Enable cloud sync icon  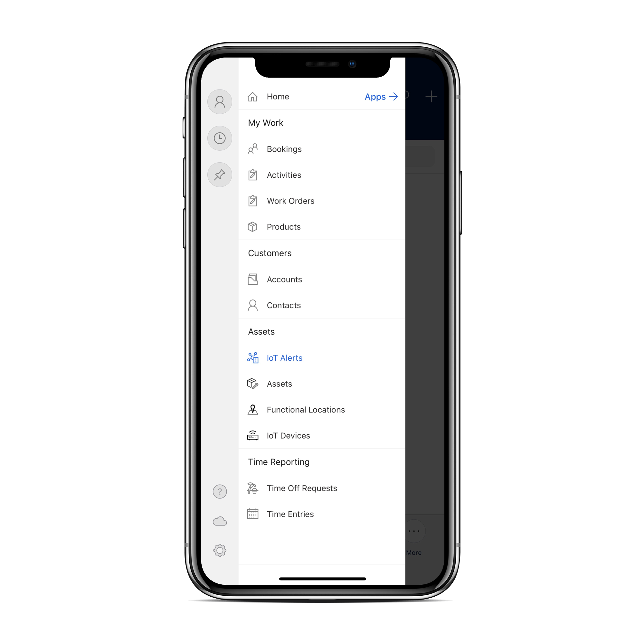coord(220,521)
